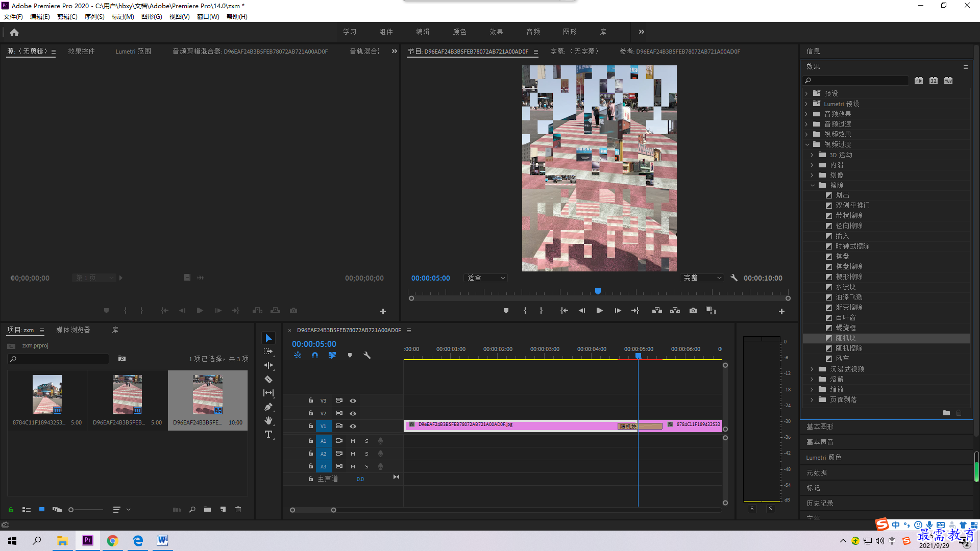Toggle linked selection in timeline
Image resolution: width=980 pixels, height=551 pixels.
pos(332,355)
